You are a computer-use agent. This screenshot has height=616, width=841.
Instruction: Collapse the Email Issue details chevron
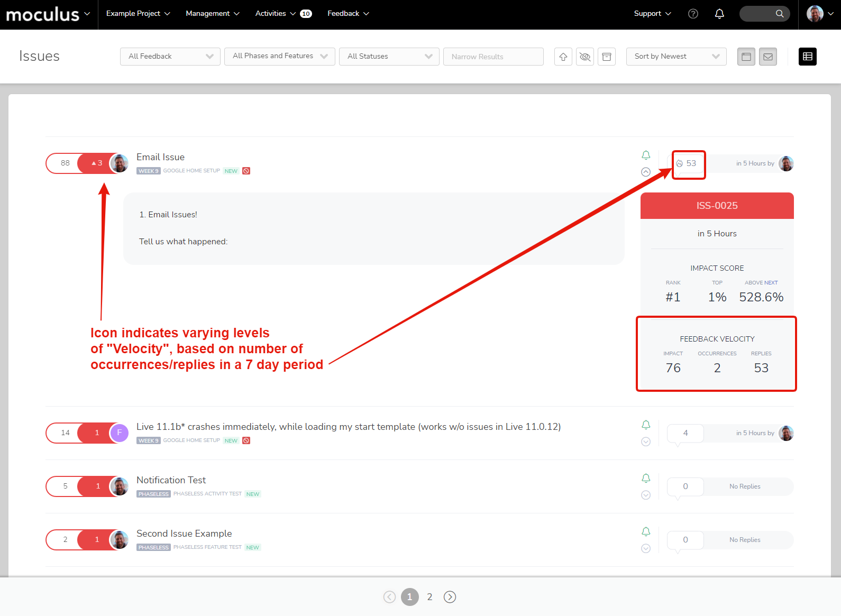[646, 172]
